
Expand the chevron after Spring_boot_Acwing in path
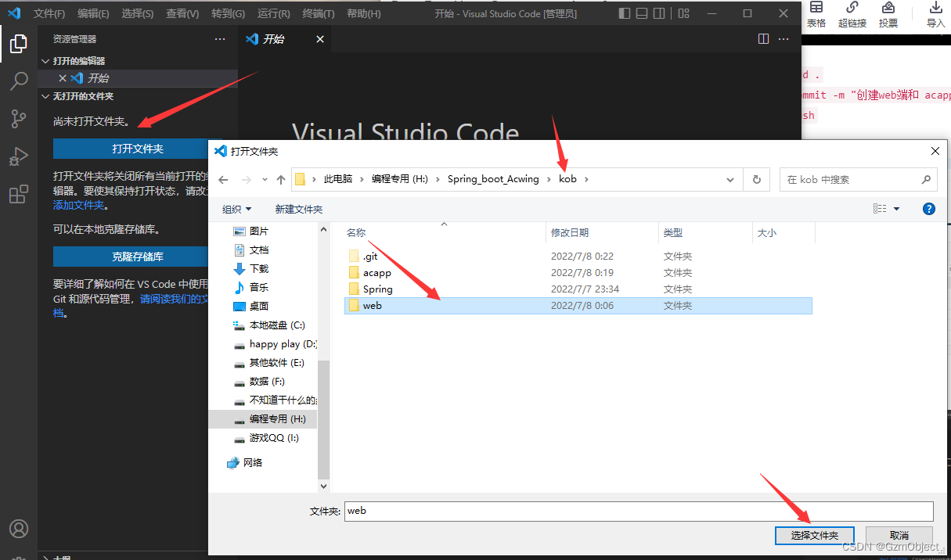[x=549, y=179]
